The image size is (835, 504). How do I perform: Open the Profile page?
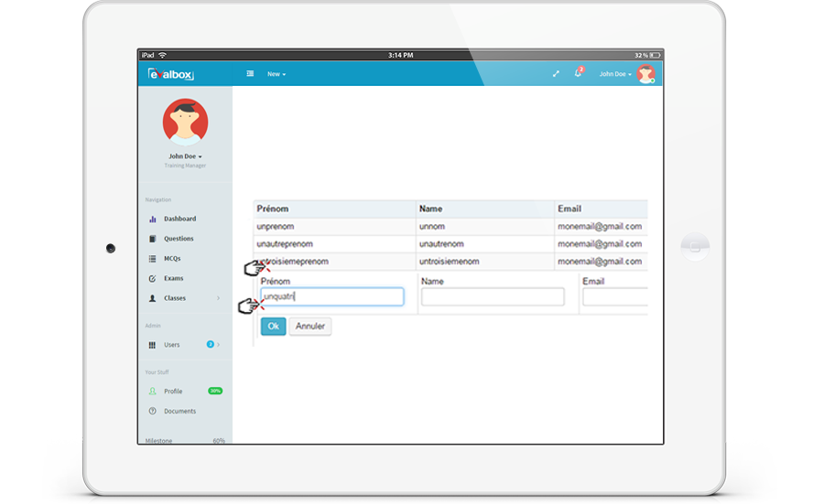tap(173, 391)
